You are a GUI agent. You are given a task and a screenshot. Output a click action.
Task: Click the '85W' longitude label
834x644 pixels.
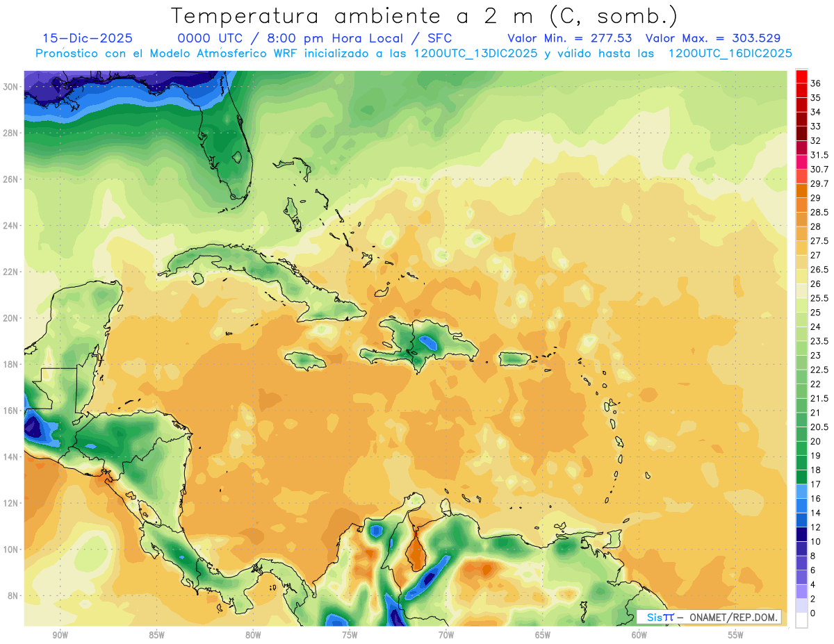(156, 635)
